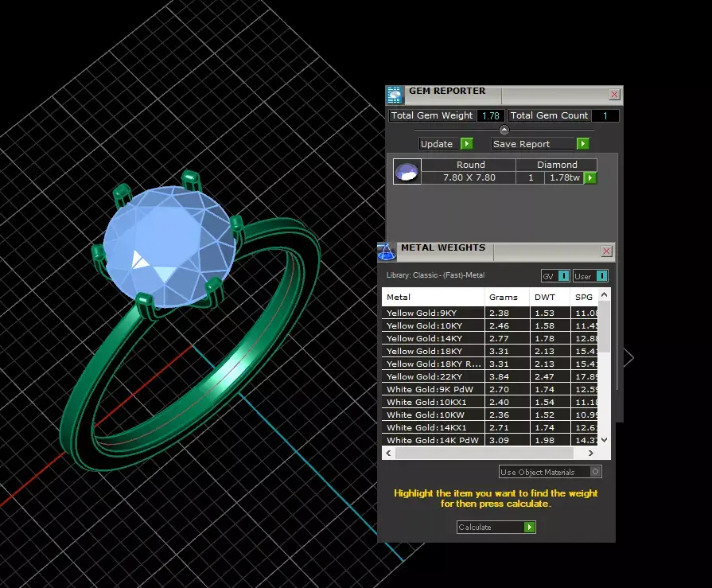
Task: Click the horizontal scroll right arrow
Action: [591, 453]
